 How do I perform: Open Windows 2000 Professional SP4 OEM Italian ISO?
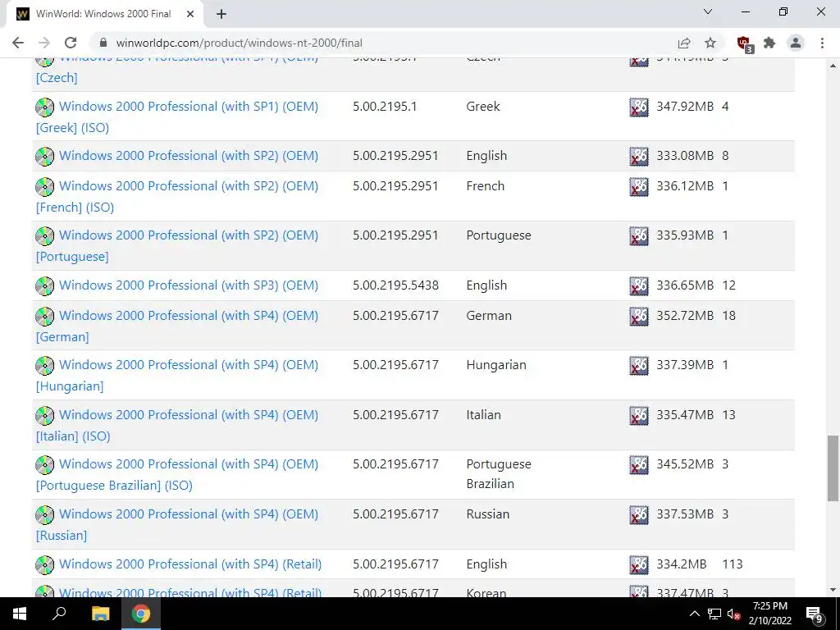click(x=177, y=426)
